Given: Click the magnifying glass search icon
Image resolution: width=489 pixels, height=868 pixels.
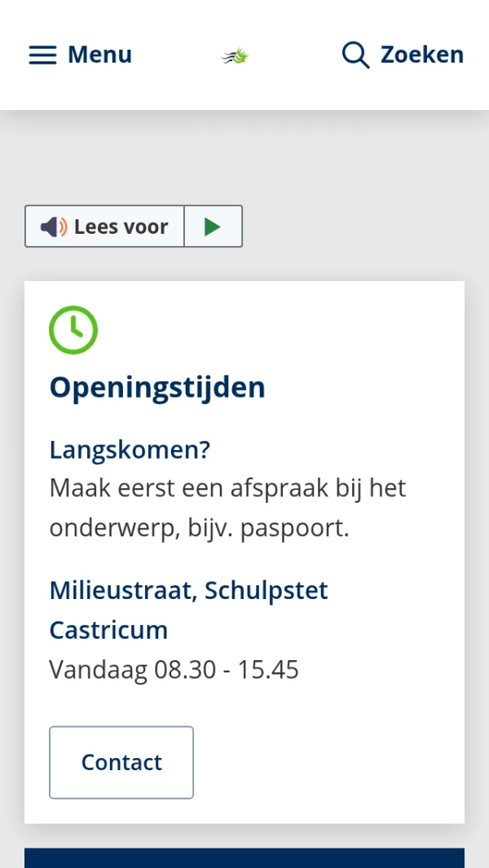Looking at the screenshot, I should [355, 55].
